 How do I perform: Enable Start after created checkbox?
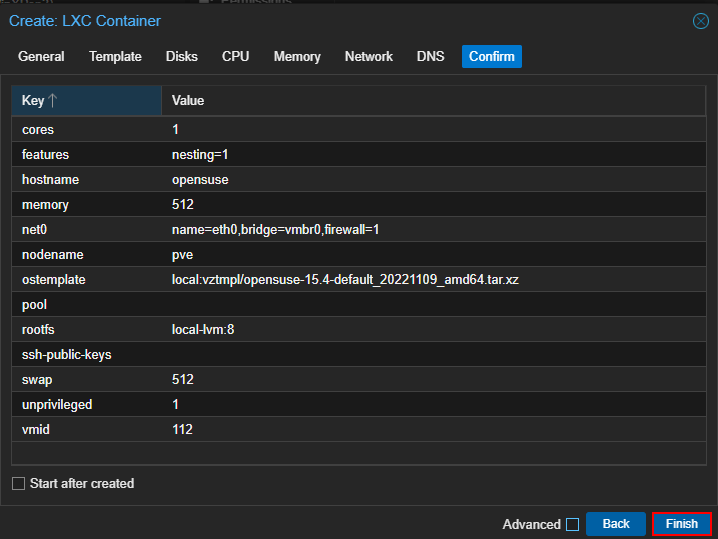19,484
